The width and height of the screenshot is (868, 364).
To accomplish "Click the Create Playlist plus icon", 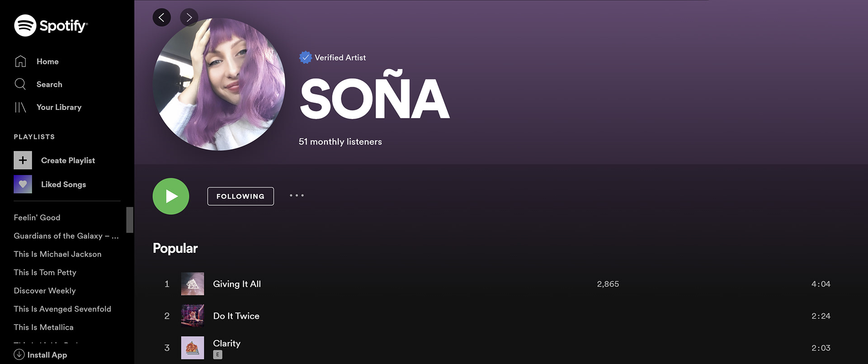I will (23, 160).
